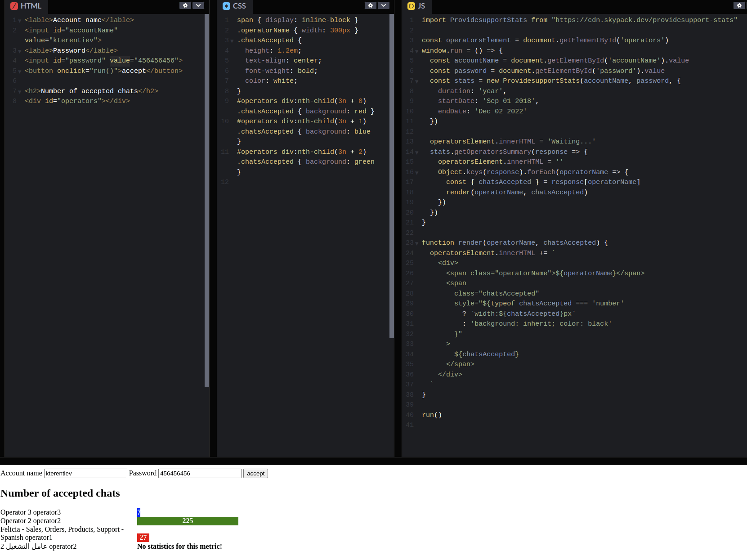This screenshot has height=560, width=747.
Task: Focus the Account name input field
Action: 85,473
